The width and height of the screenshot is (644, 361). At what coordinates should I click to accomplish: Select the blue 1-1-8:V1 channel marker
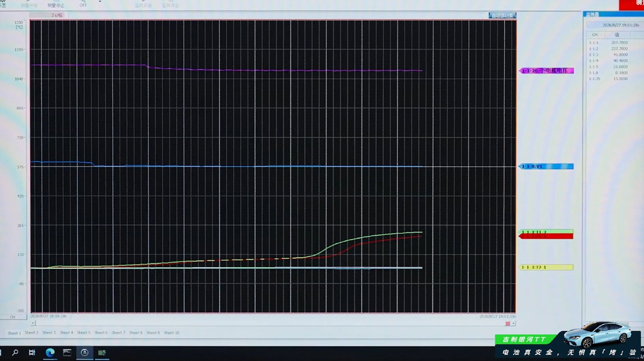pyautogui.click(x=546, y=167)
